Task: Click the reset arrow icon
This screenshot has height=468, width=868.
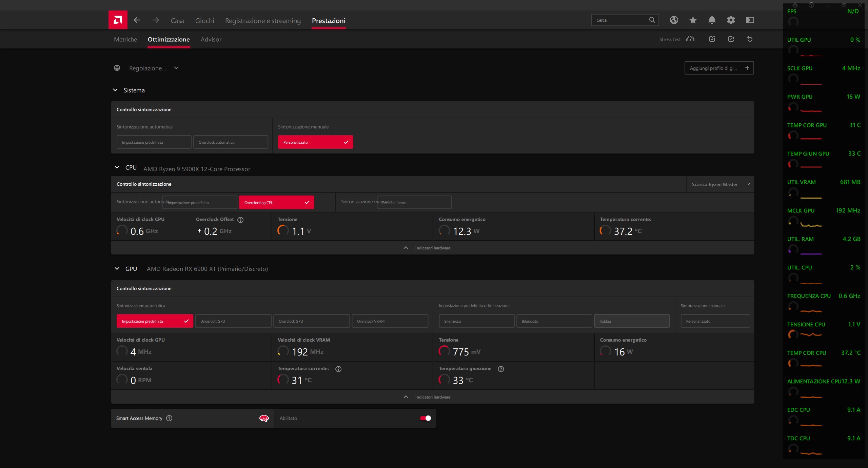Action: point(750,39)
